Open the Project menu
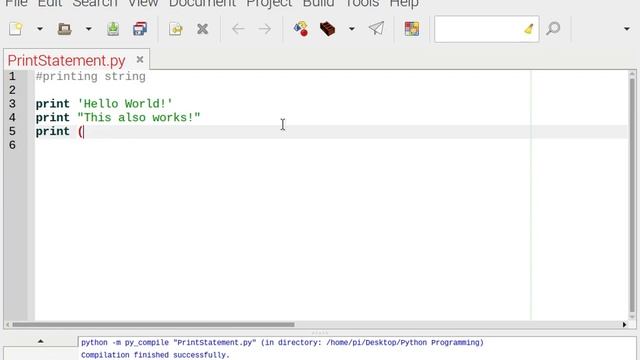The width and height of the screenshot is (640, 360). click(269, 3)
